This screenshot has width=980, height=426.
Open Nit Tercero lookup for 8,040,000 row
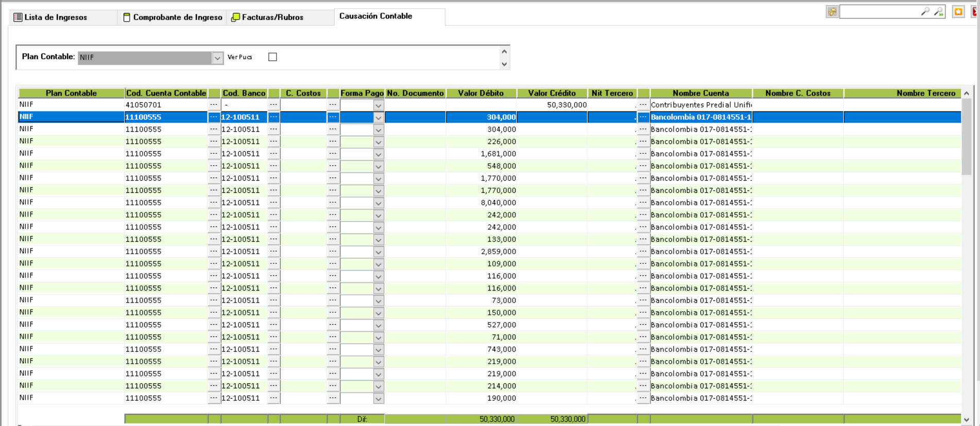643,203
